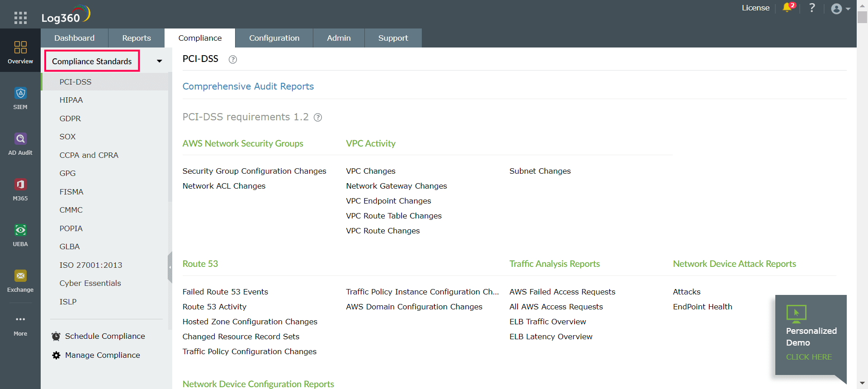Image resolution: width=868 pixels, height=389 pixels.
Task: Click the help icon beside PCI-DSS title
Action: pos(233,60)
